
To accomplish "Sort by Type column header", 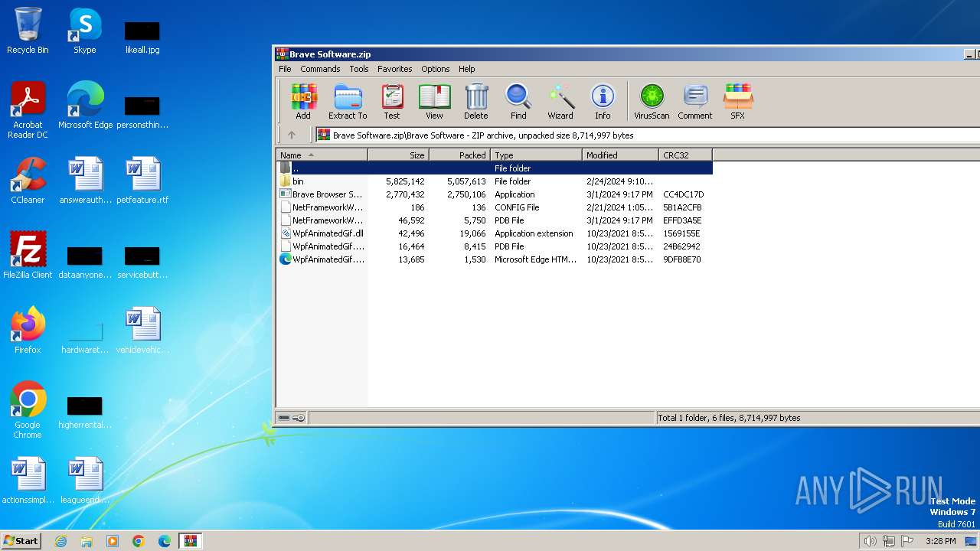I will [x=536, y=155].
